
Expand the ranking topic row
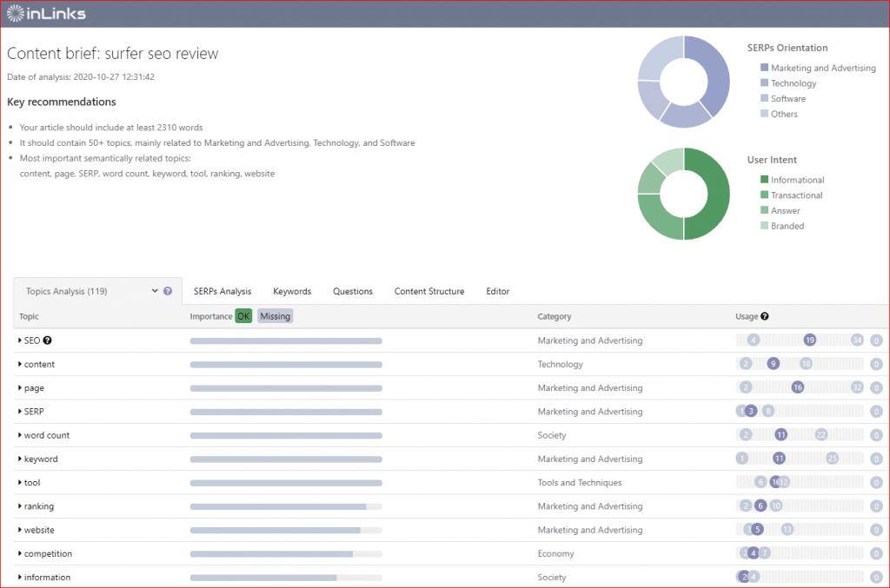(x=20, y=505)
